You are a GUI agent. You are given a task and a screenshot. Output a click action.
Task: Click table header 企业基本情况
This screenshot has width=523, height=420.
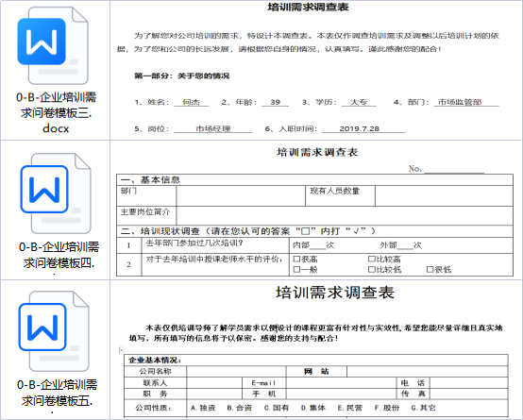[155, 361]
